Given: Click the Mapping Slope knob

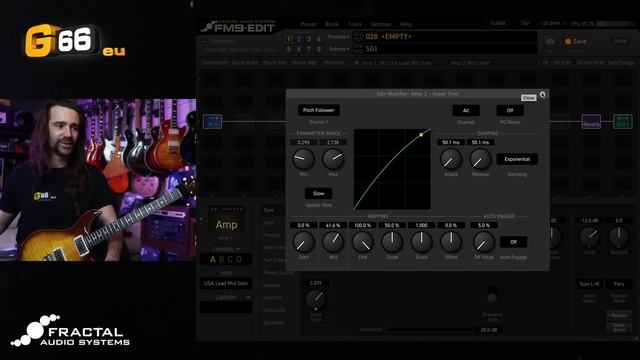Looking at the screenshot, I should (392, 242).
